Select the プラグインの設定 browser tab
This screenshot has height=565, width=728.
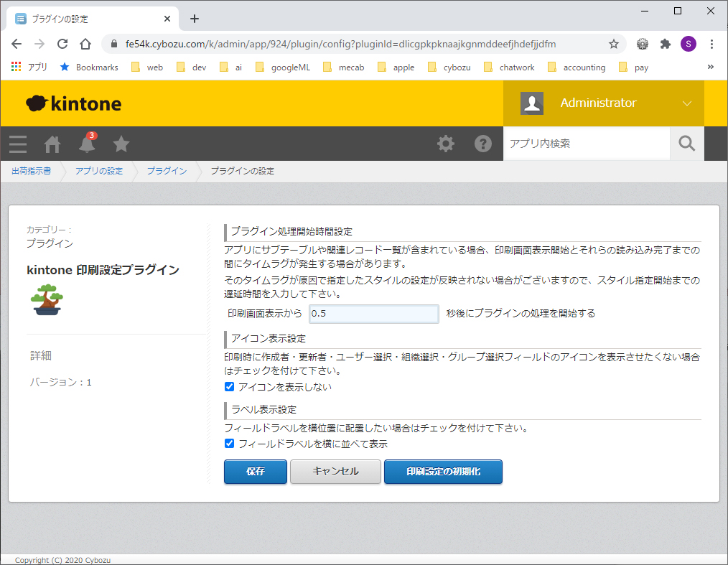pyautogui.click(x=93, y=19)
